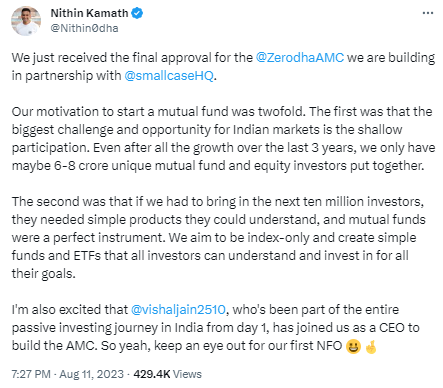Open Nithin Kamath's profile photo
The height and width of the screenshot is (388, 443).
[x=26, y=21]
